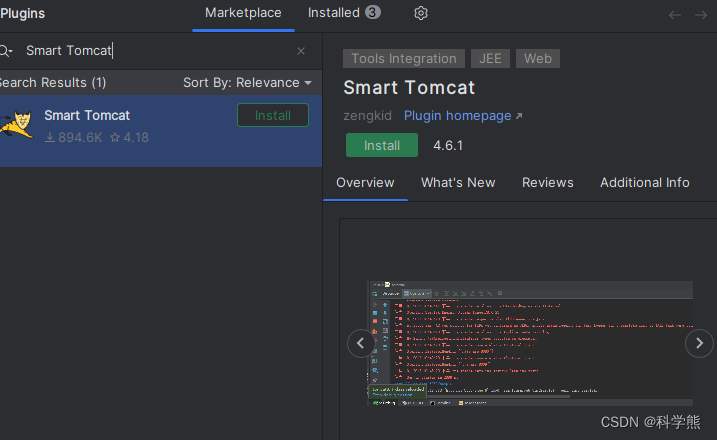This screenshot has height=440, width=717.
Task: Open the search options magnifier icon
Action: pos(5,51)
